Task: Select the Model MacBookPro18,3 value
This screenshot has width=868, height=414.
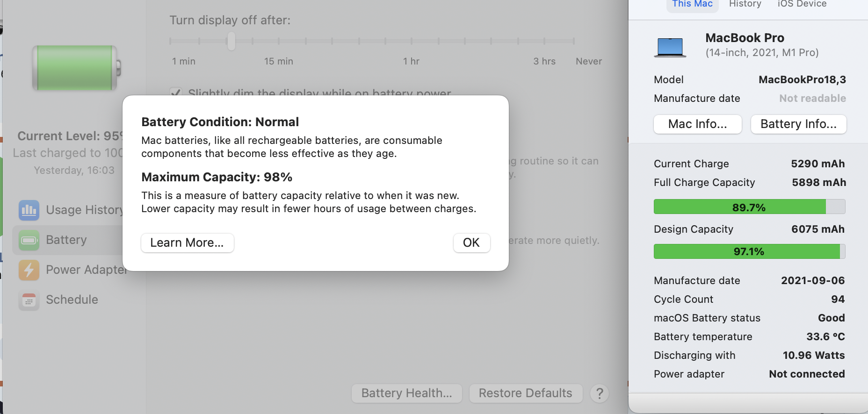Action: coord(803,79)
